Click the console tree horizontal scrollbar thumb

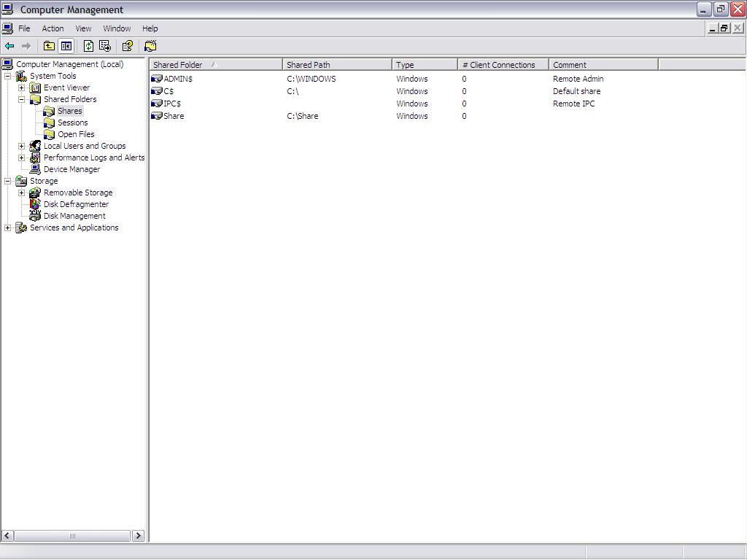tap(72, 536)
